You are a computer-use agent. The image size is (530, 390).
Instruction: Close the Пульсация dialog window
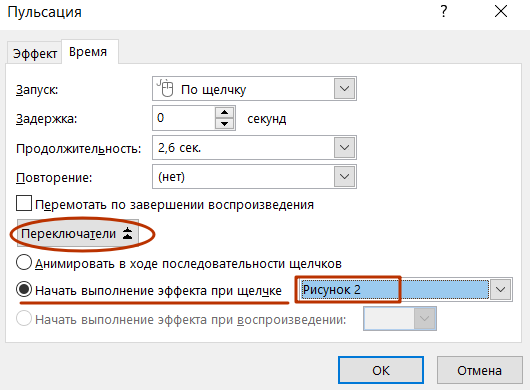coord(501,11)
